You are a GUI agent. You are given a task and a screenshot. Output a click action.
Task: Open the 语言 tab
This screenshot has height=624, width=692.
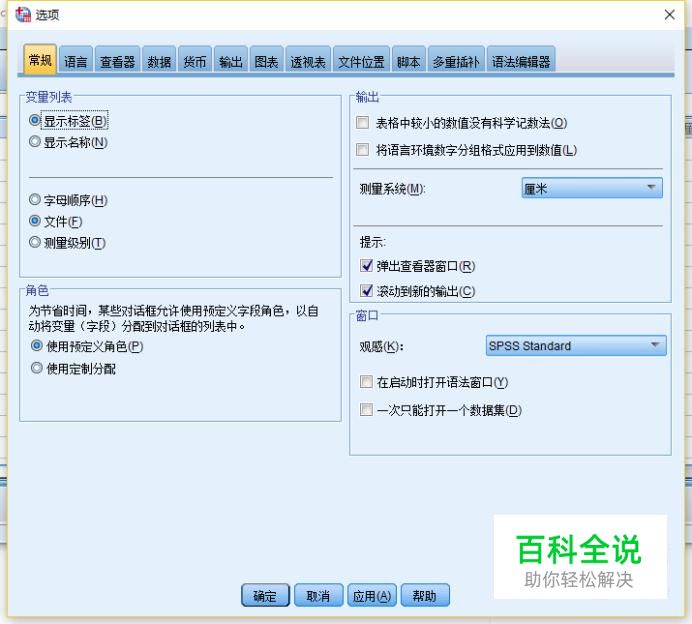point(75,61)
